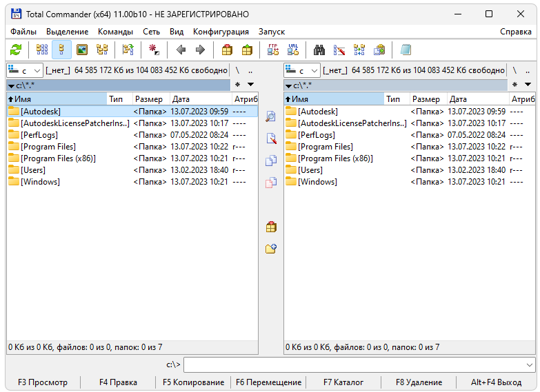Open the Справка menu
The height and width of the screenshot is (392, 540).
(516, 32)
